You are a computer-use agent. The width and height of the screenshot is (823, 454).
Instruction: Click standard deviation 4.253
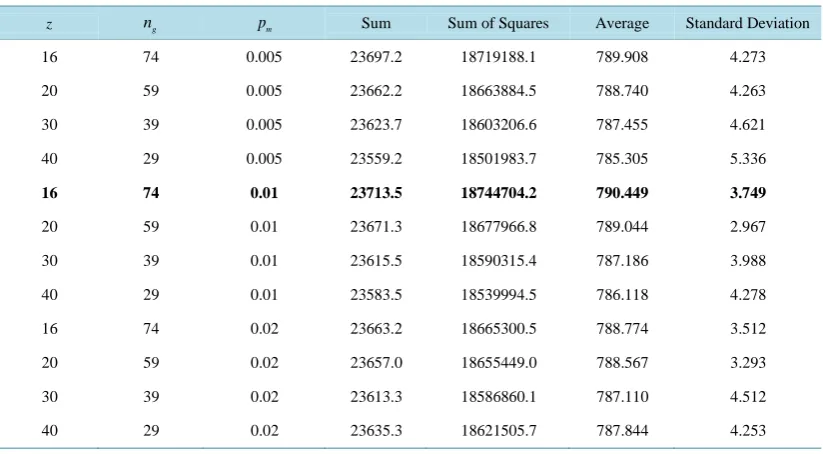point(747,430)
